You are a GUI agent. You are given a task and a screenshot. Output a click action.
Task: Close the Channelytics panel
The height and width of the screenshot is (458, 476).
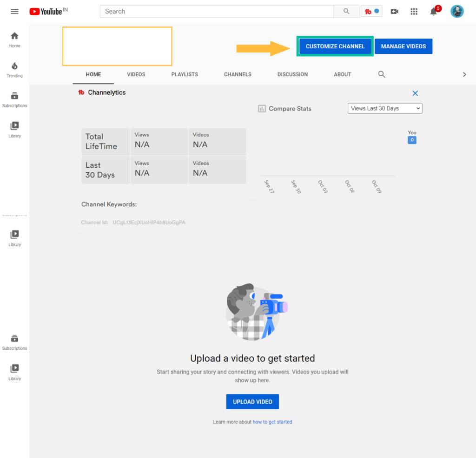coord(415,93)
